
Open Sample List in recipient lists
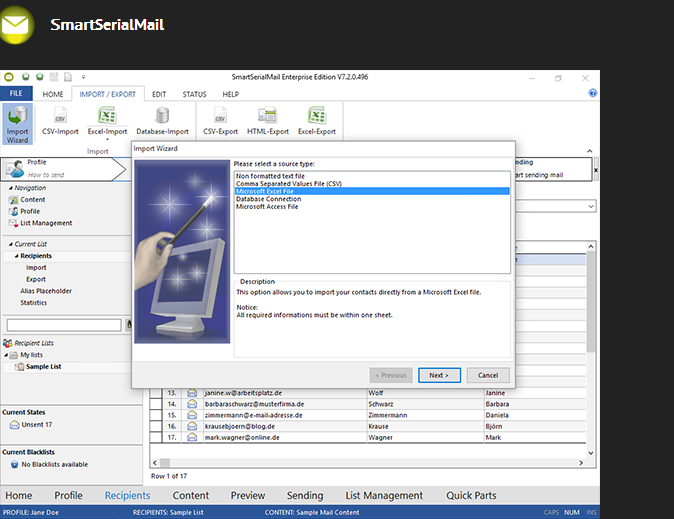coord(43,367)
